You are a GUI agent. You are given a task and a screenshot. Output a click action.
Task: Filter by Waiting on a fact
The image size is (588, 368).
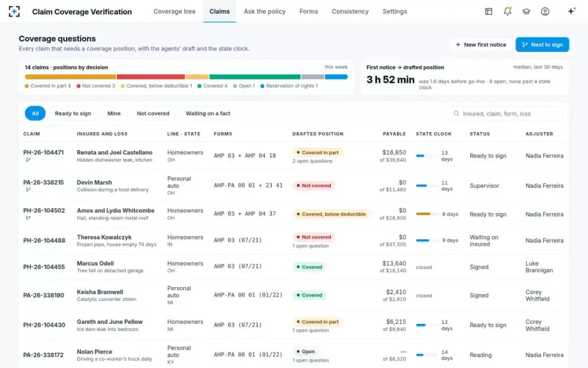coord(208,113)
